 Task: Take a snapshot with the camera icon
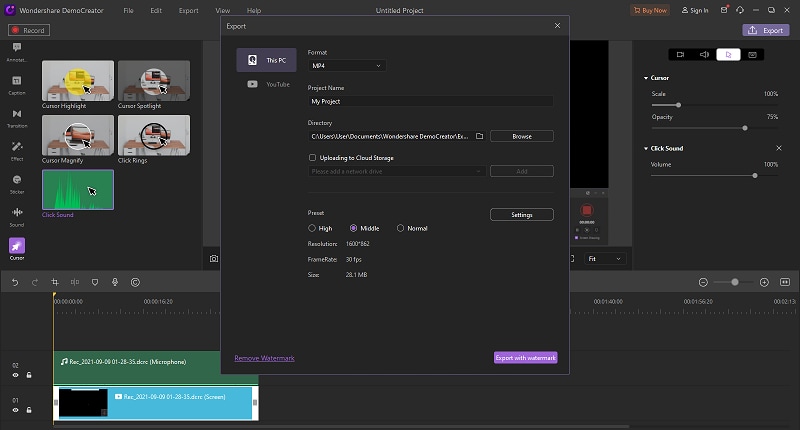(x=214, y=259)
